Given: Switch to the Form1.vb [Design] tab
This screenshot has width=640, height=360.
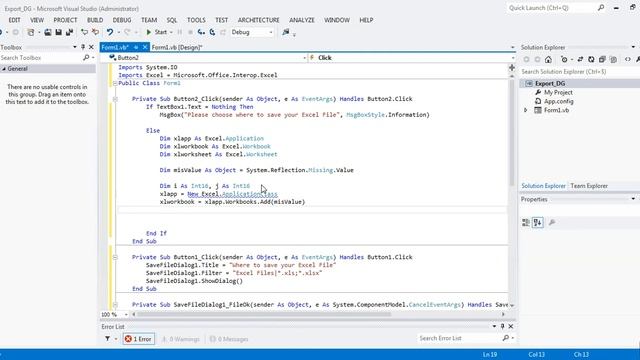Looking at the screenshot, I should [177, 47].
